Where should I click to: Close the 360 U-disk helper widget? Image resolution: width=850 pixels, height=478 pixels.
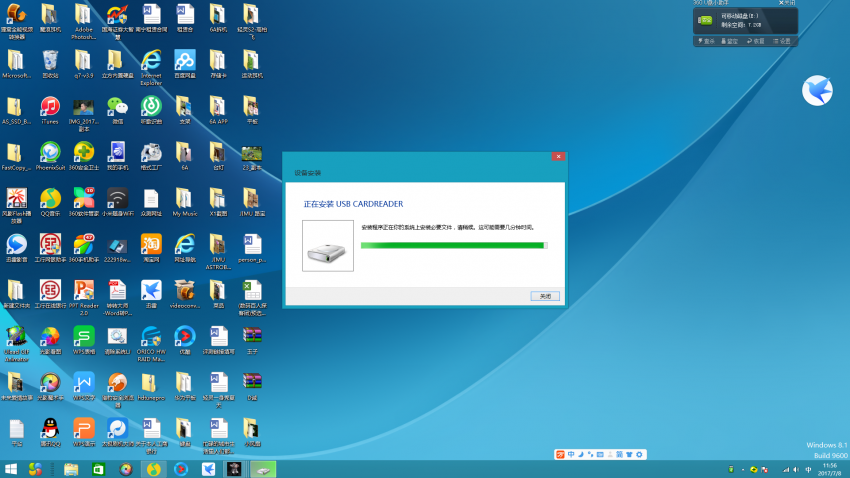787,3
